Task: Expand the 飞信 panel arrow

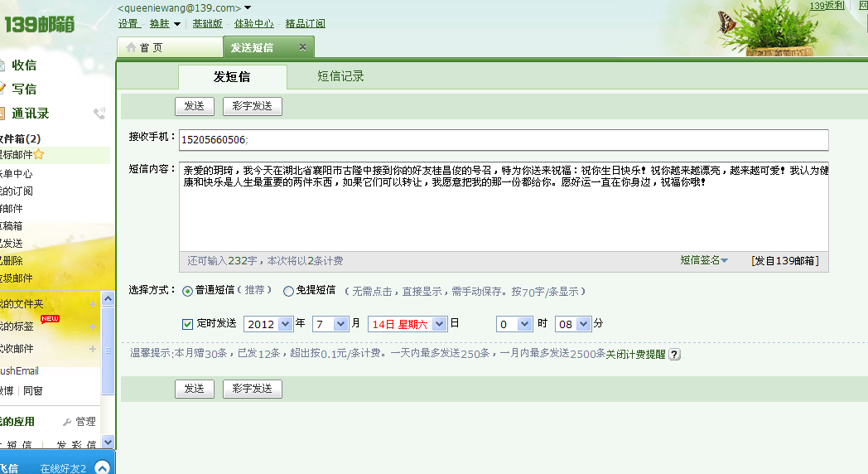Action: [102, 467]
